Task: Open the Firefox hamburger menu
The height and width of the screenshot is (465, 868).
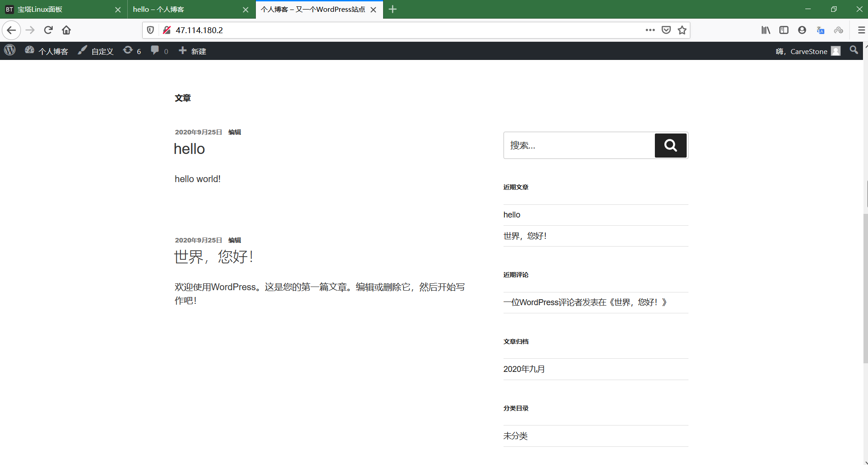Action: (860, 30)
